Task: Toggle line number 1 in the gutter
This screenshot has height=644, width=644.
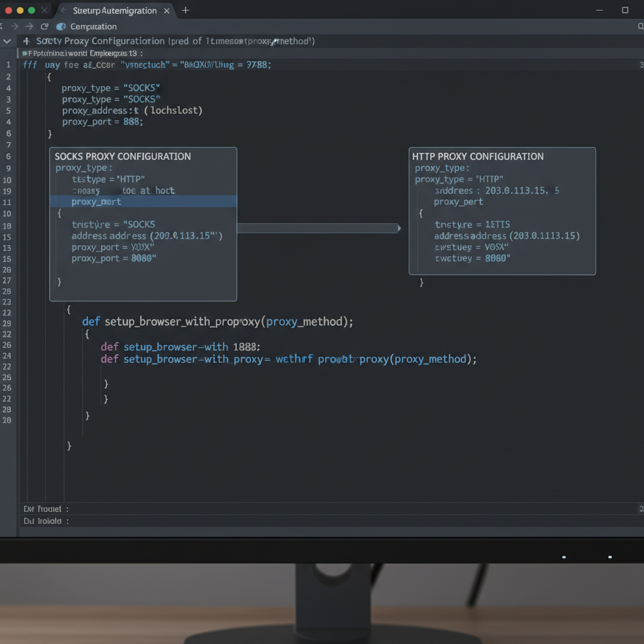Action: point(8,64)
